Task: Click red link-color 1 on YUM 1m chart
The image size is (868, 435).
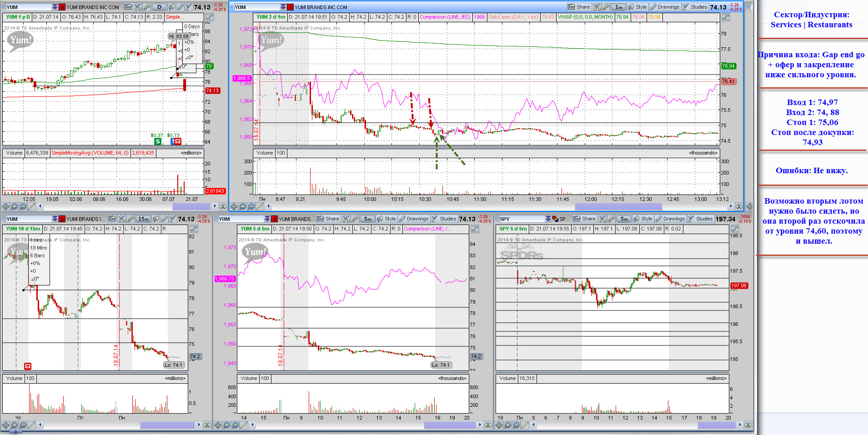Action: 290,7
